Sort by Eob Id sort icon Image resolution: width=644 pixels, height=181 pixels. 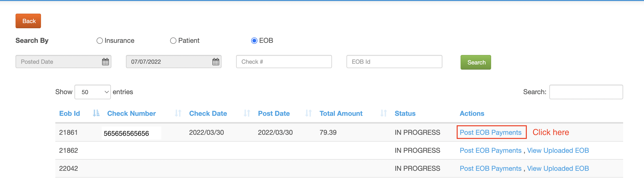96,113
